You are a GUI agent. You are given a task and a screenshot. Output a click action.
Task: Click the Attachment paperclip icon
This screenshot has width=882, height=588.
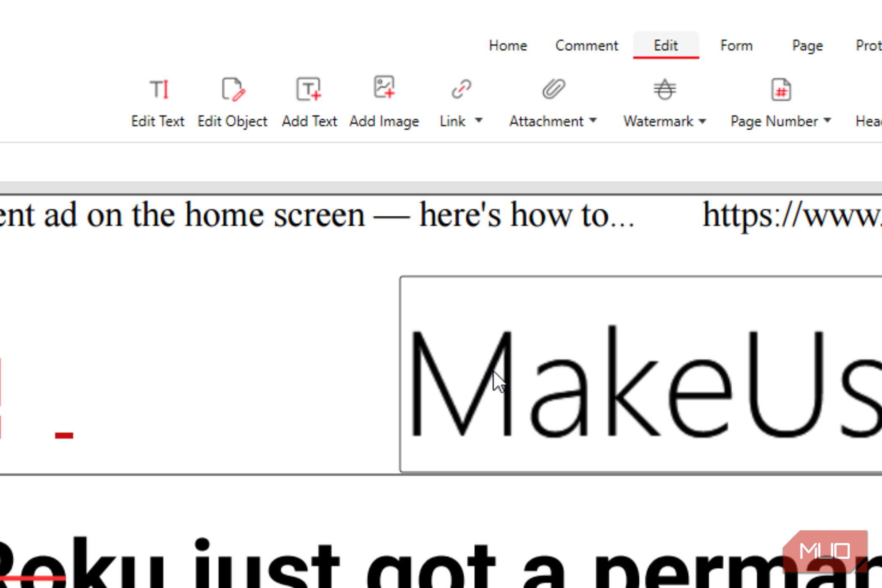point(554,89)
